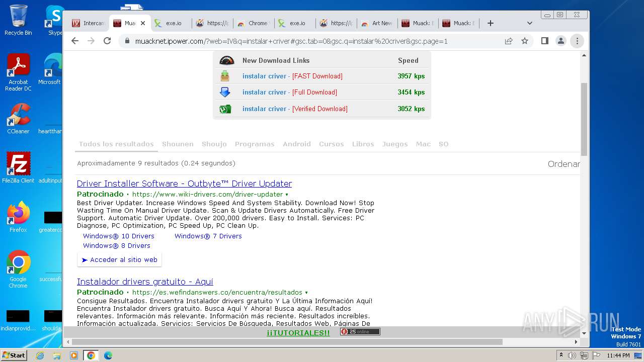The image size is (644, 362).
Task: Open File Explorer from taskbar
Action: coord(57,355)
